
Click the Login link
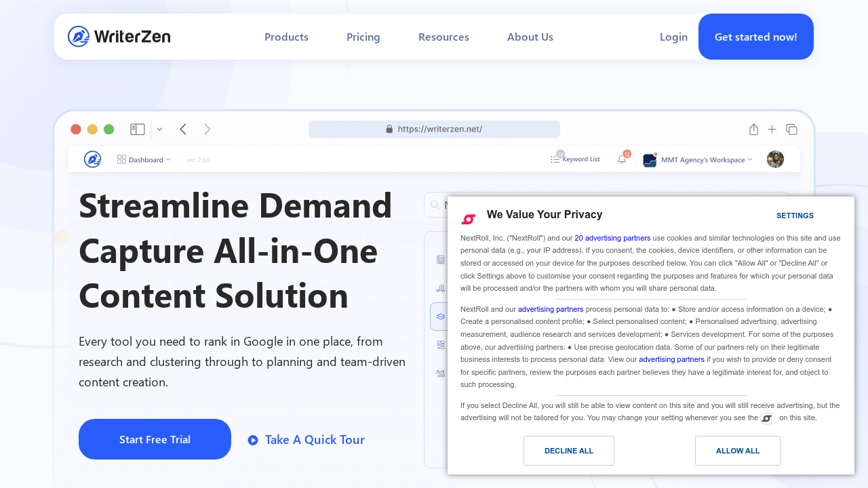click(x=673, y=37)
